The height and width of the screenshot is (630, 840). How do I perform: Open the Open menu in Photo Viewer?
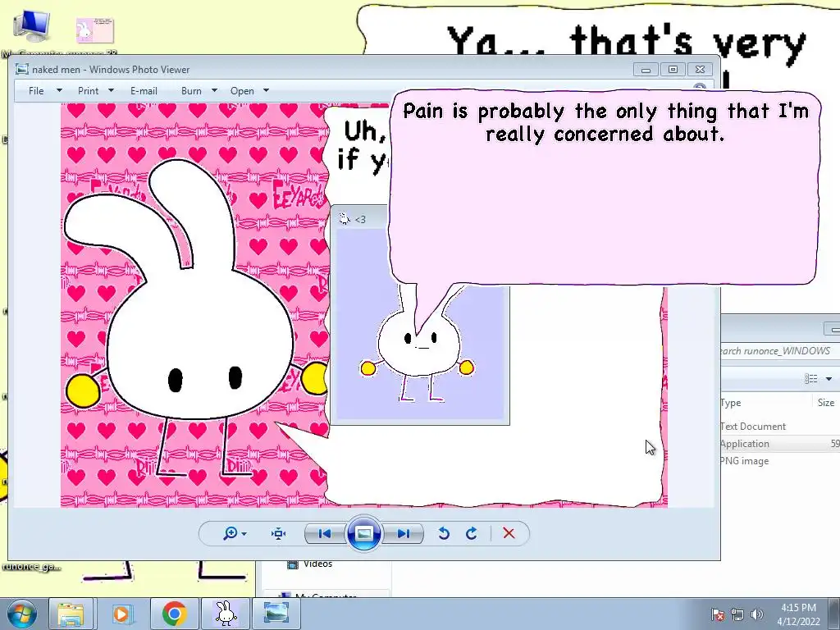pos(242,91)
